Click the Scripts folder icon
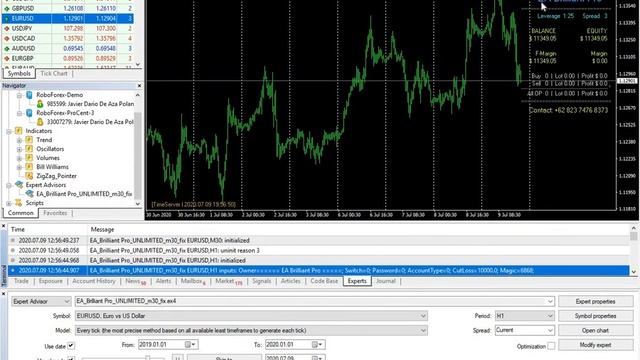The width and height of the screenshot is (640, 360). pos(19,202)
